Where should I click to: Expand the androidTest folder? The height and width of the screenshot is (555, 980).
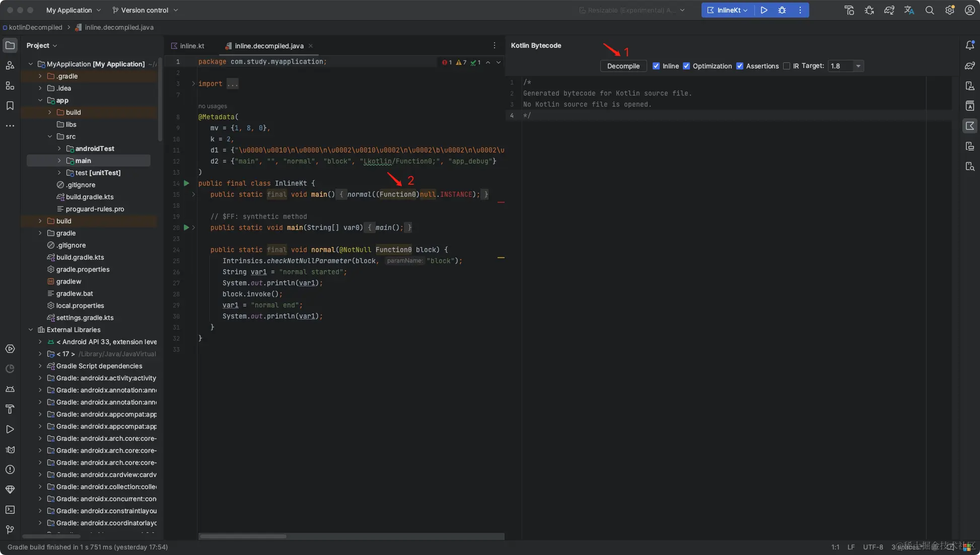(59, 148)
